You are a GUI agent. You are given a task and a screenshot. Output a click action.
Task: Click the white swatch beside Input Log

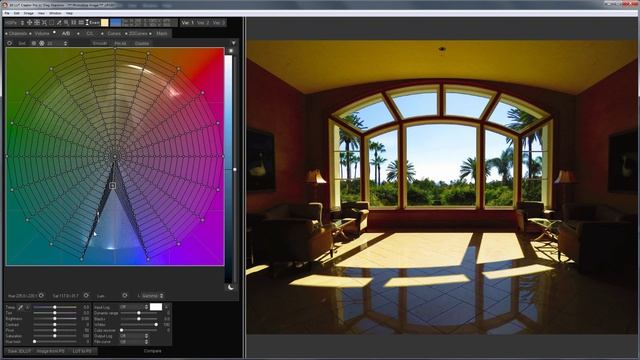[156, 307]
